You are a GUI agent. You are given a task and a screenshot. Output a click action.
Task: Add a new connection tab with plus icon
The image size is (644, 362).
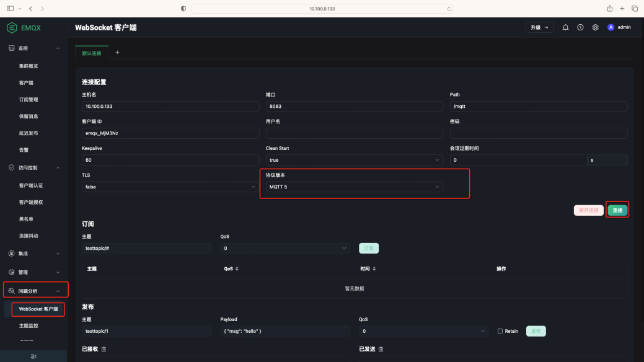(117, 53)
